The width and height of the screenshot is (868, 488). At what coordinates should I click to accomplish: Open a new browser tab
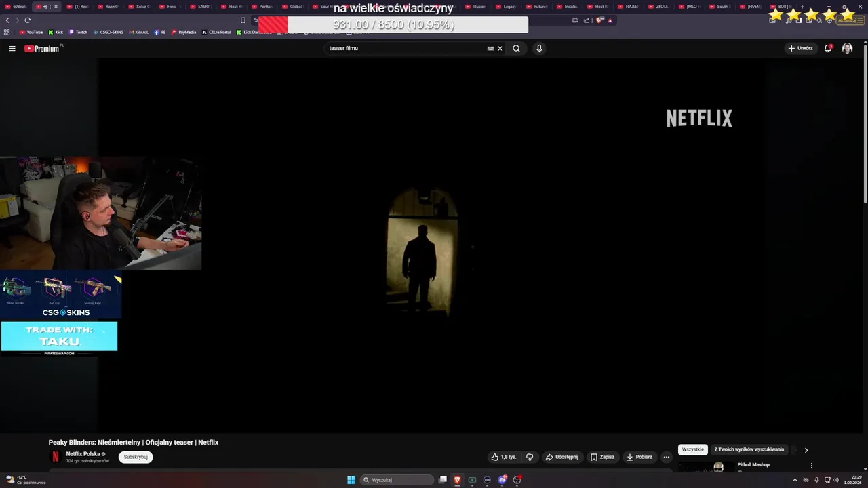[802, 7]
